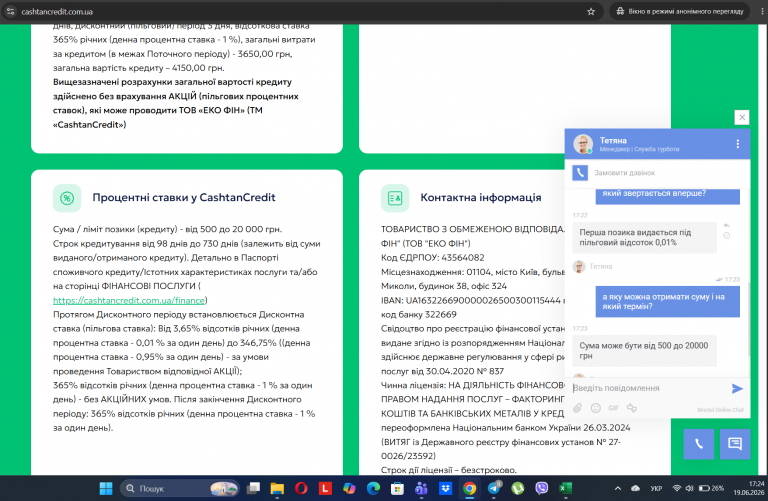Click the contact card icon beside Контактна інформація
This screenshot has height=501, width=768.
395,198
